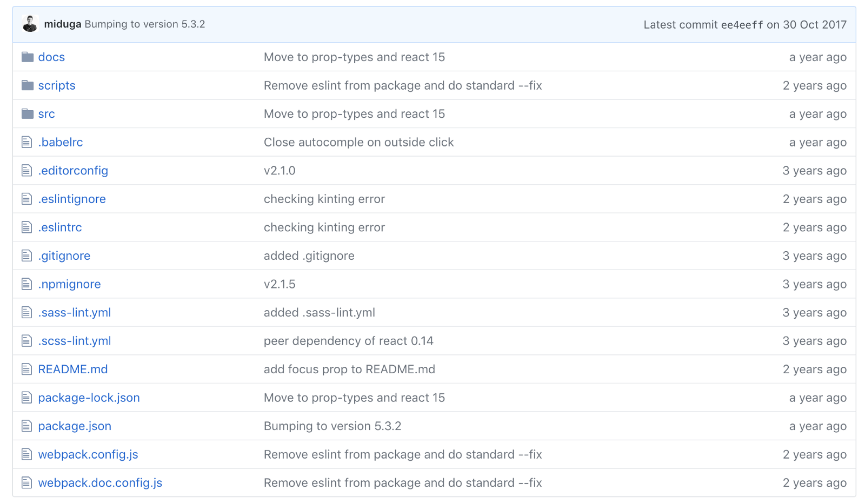The height and width of the screenshot is (504, 865).
Task: Open commit message 'v2.1.5'
Action: (280, 284)
